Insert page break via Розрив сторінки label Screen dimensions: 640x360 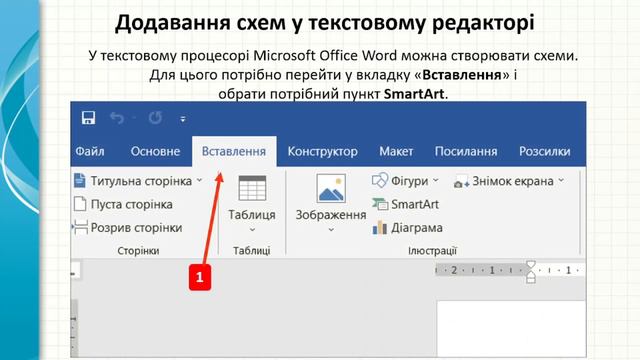pyautogui.click(x=136, y=228)
